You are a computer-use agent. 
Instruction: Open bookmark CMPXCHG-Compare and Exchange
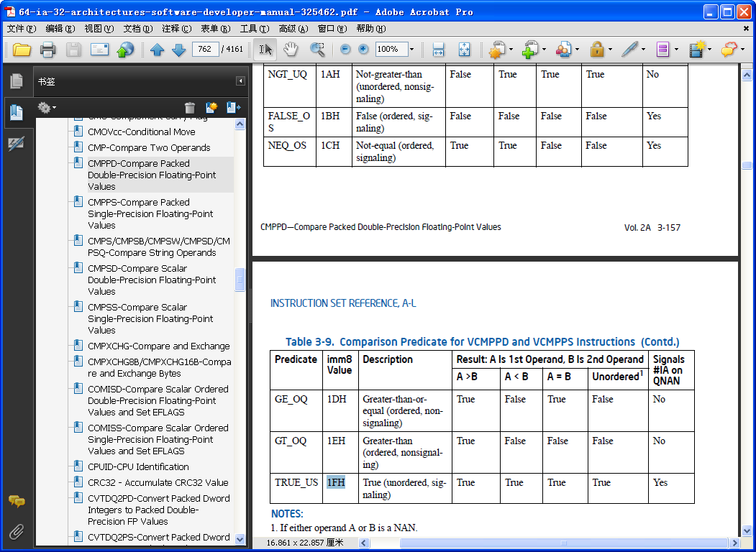coord(159,346)
